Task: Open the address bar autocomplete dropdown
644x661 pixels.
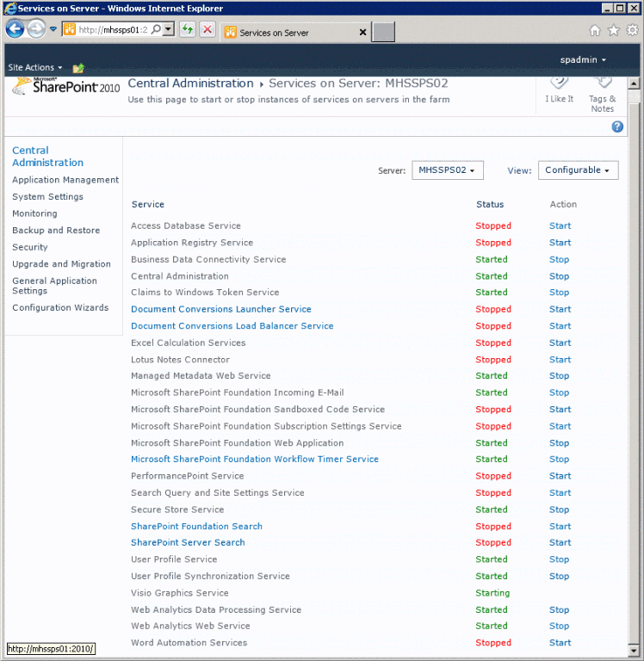Action: pos(168,29)
